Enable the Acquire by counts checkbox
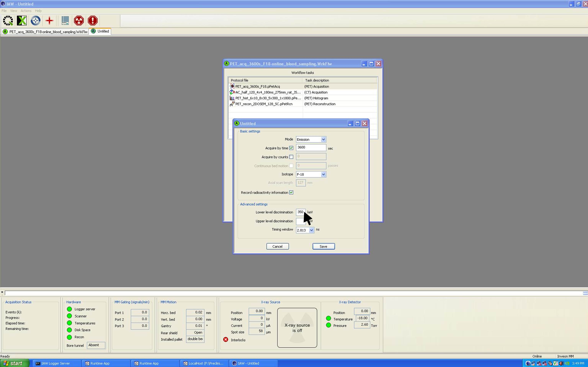Image resolution: width=588 pixels, height=367 pixels. (291, 157)
